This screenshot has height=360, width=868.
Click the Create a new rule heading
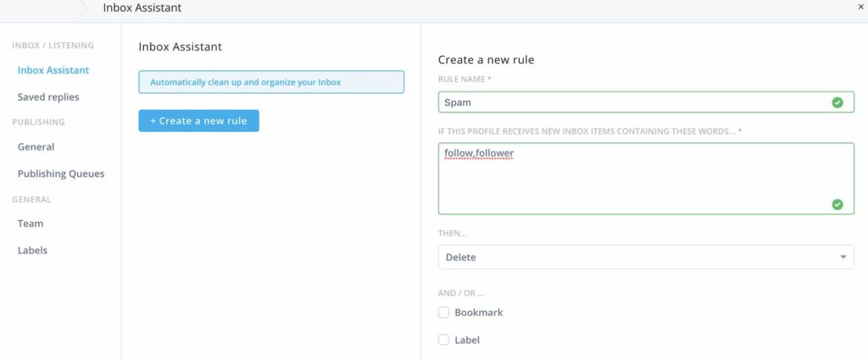pos(486,60)
